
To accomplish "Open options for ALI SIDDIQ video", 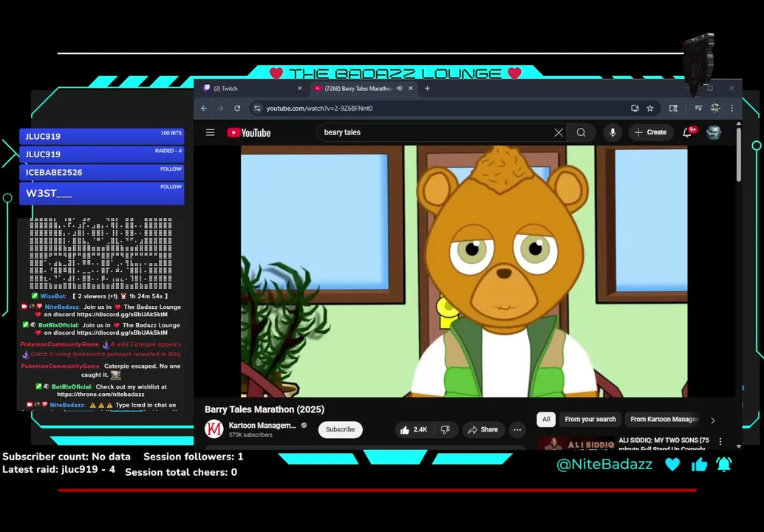I will click(720, 441).
